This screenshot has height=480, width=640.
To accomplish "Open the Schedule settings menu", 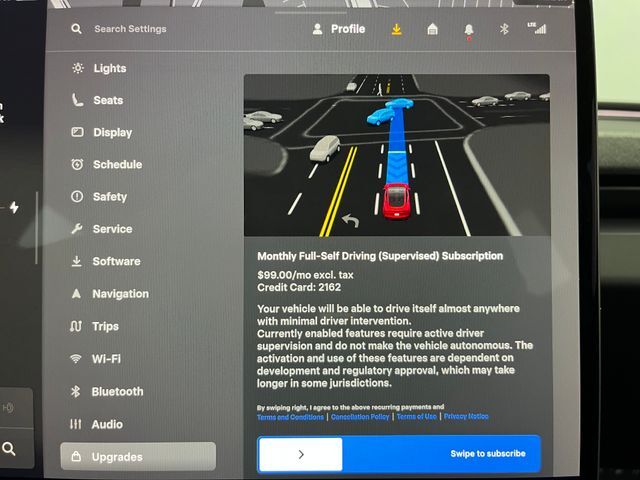I will pyautogui.click(x=118, y=164).
